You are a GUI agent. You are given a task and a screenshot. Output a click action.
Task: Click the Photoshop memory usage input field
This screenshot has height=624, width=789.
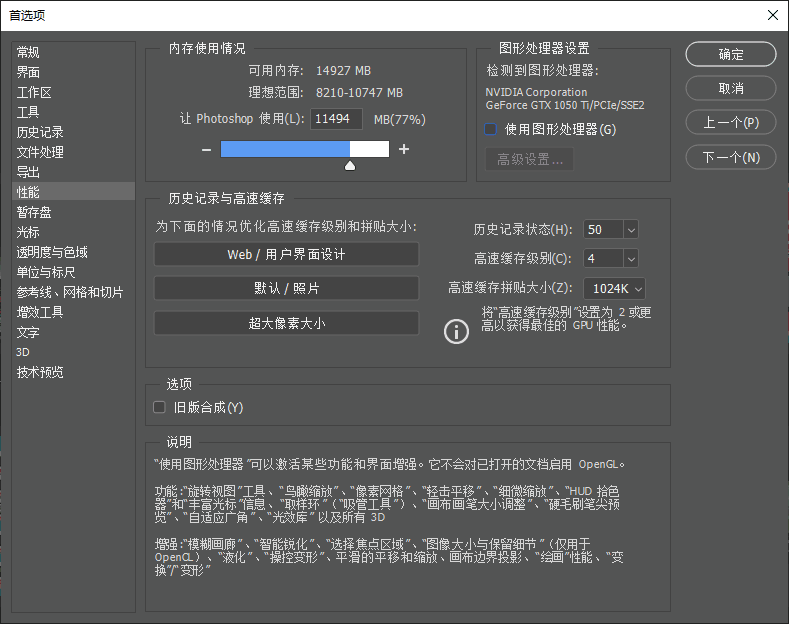pyautogui.click(x=337, y=119)
